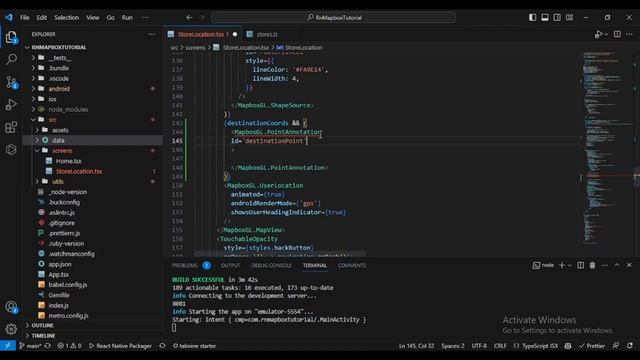Go back using the navigation arrow
Viewport: 640px width, 360px height.
coord(189,18)
